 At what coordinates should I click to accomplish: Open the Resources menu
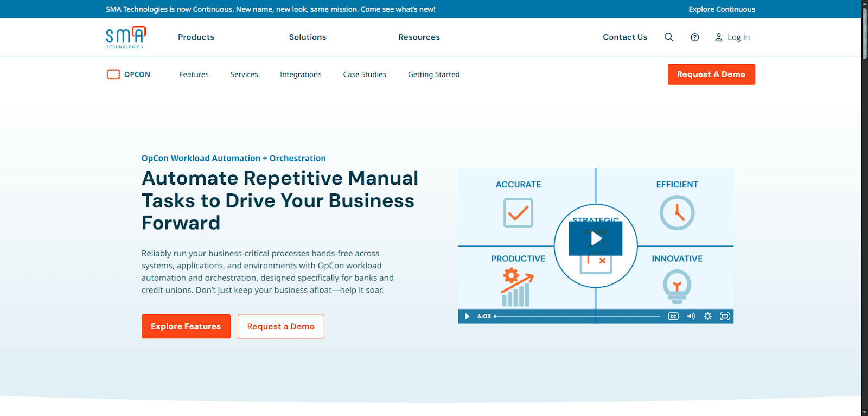[x=419, y=37]
